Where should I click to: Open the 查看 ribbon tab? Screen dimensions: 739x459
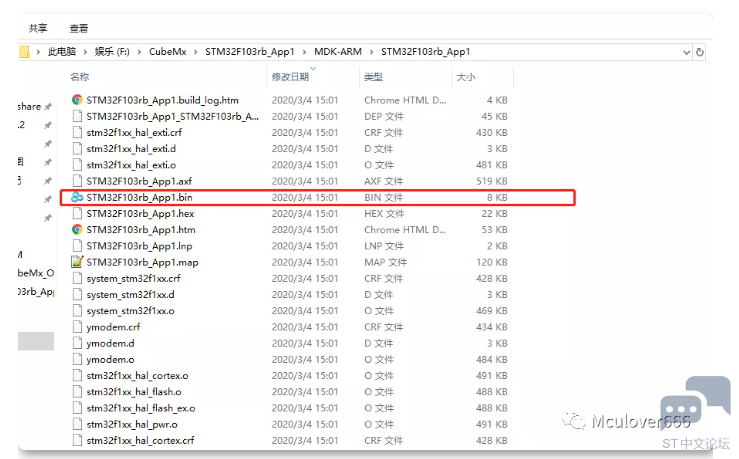click(x=79, y=28)
